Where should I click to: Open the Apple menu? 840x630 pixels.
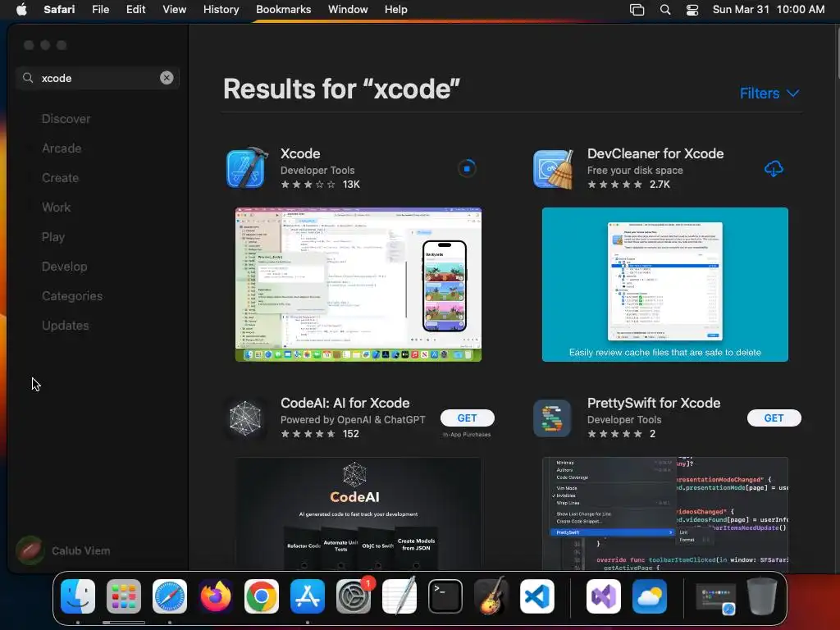point(21,10)
